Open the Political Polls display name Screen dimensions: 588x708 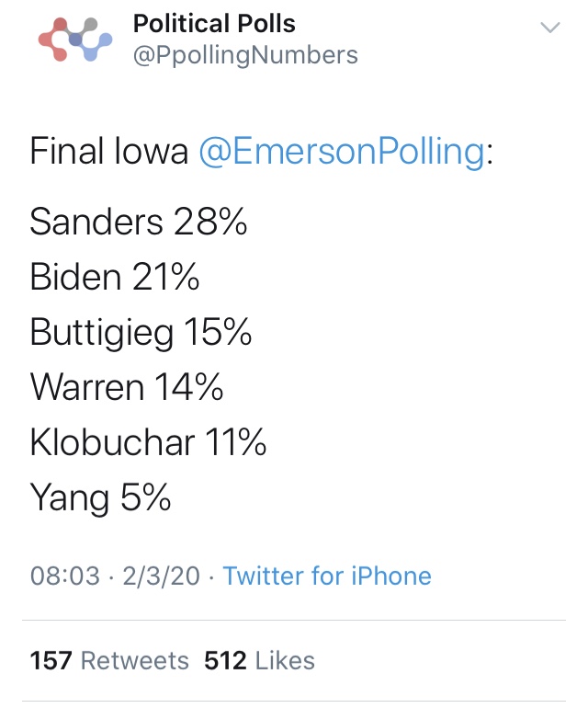(214, 24)
